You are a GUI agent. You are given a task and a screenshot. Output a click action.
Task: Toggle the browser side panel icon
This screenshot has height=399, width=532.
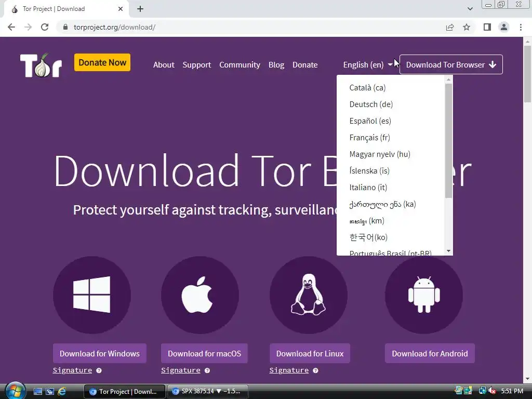(x=487, y=27)
